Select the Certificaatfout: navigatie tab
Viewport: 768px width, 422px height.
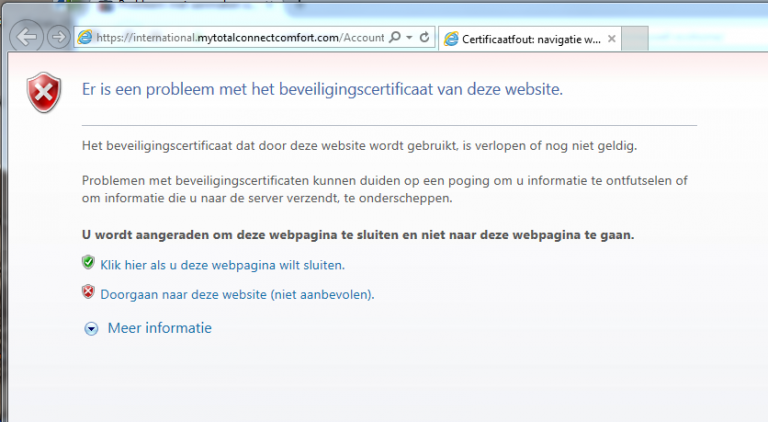522,39
